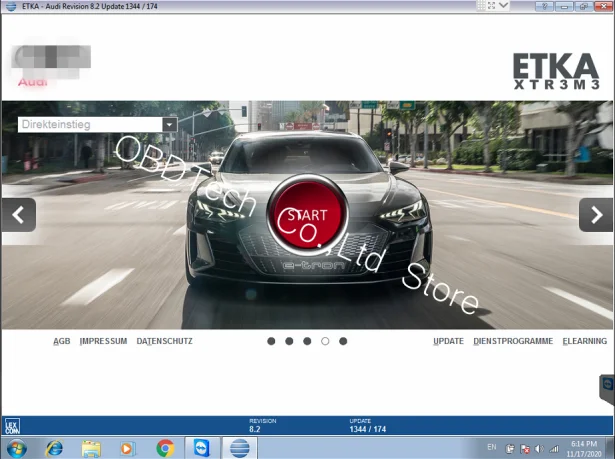Click the ETKA globe taskbar icon

click(240, 448)
